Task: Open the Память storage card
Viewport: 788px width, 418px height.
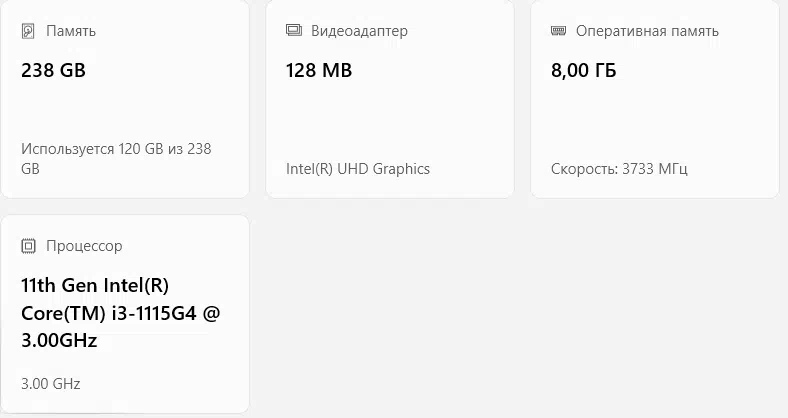Action: (125, 98)
